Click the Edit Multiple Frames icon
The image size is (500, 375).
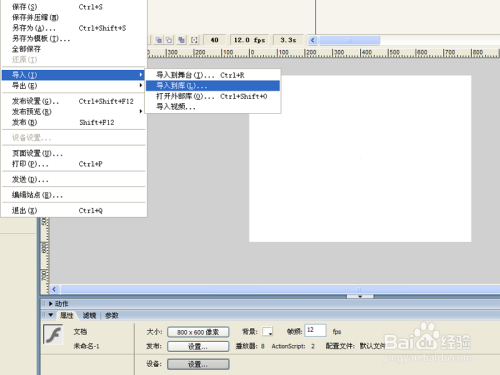pyautogui.click(x=181, y=40)
